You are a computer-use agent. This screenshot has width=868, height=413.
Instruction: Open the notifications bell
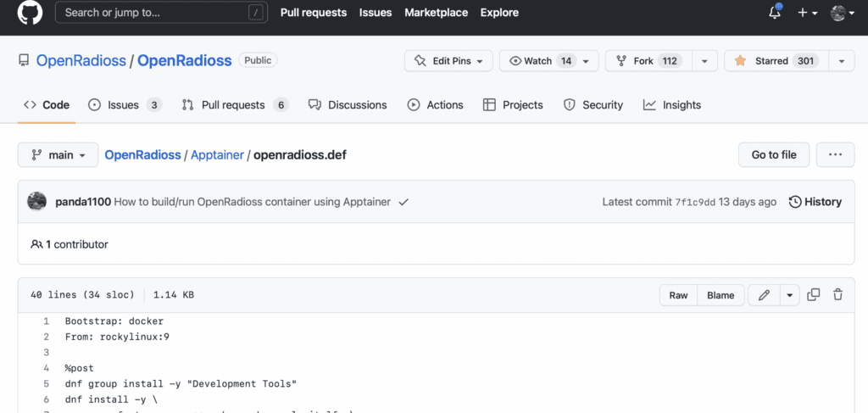775,13
